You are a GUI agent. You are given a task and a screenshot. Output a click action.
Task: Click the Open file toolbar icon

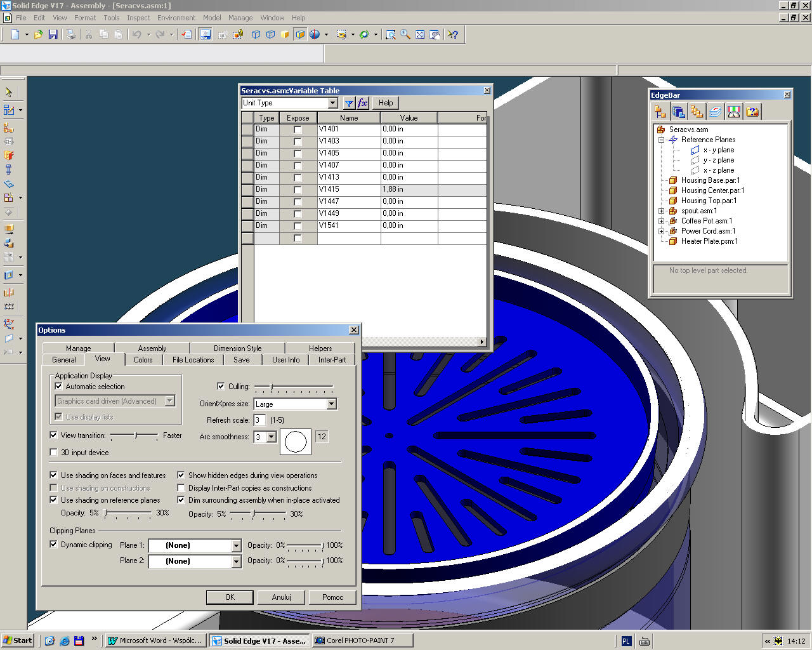(39, 34)
